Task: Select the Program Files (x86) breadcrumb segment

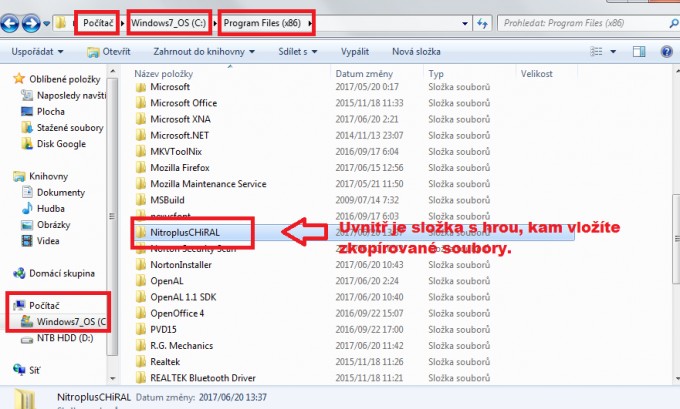Action: click(262, 23)
